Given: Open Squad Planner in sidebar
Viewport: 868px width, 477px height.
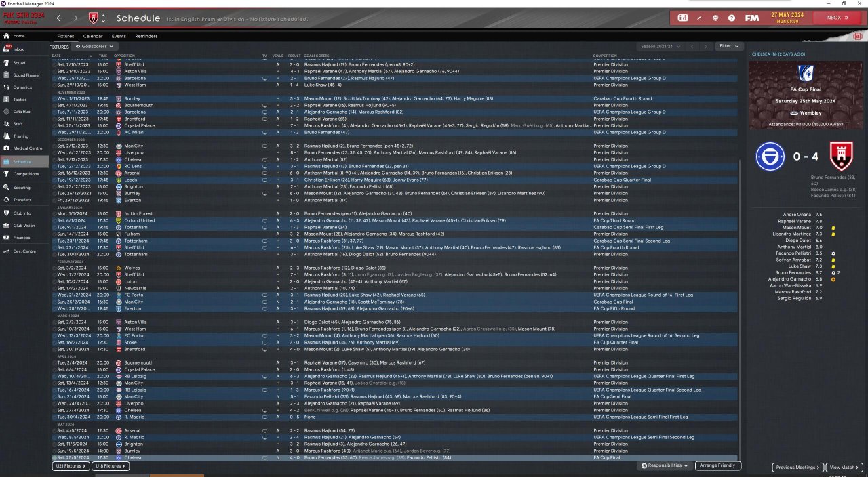Looking at the screenshot, I should [26, 75].
